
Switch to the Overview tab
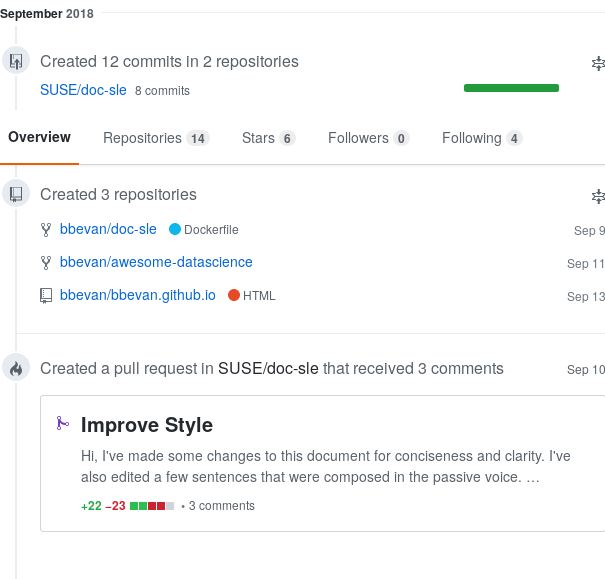point(39,137)
